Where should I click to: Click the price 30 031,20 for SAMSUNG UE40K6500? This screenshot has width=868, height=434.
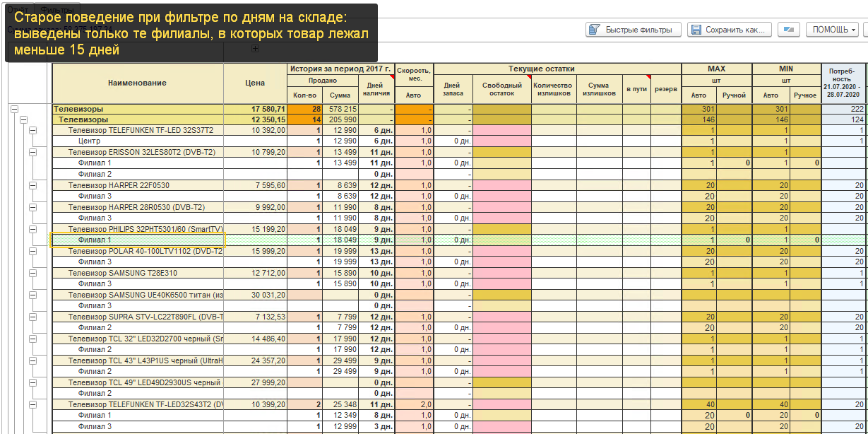pyautogui.click(x=256, y=295)
